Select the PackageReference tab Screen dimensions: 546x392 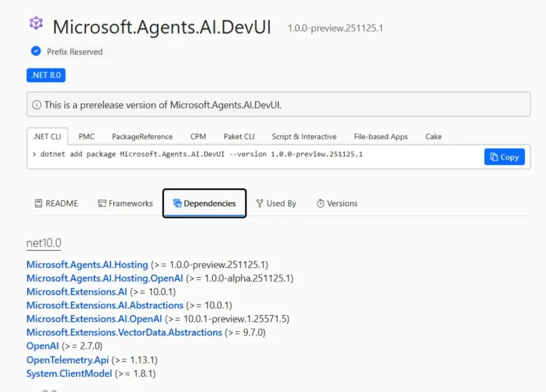[x=142, y=137]
